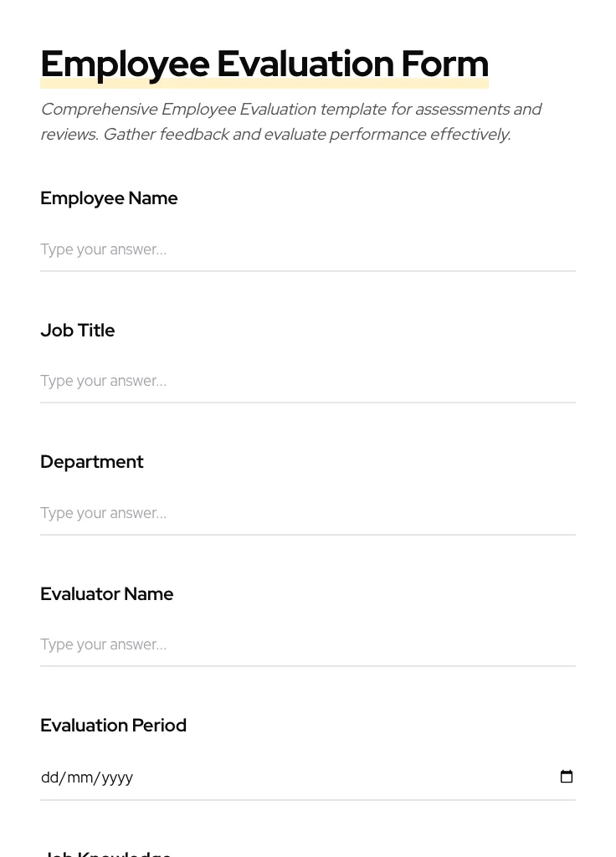Select the Department heading text
Image resolution: width=616 pixels, height=857 pixels.
[92, 462]
